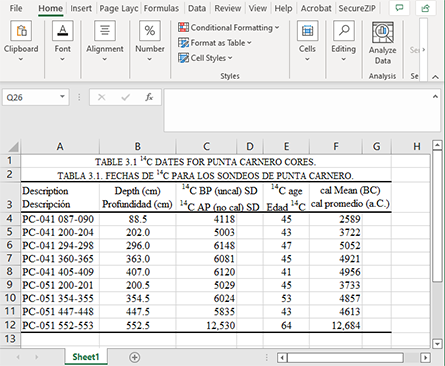Click Cell Styles button label

click(208, 58)
